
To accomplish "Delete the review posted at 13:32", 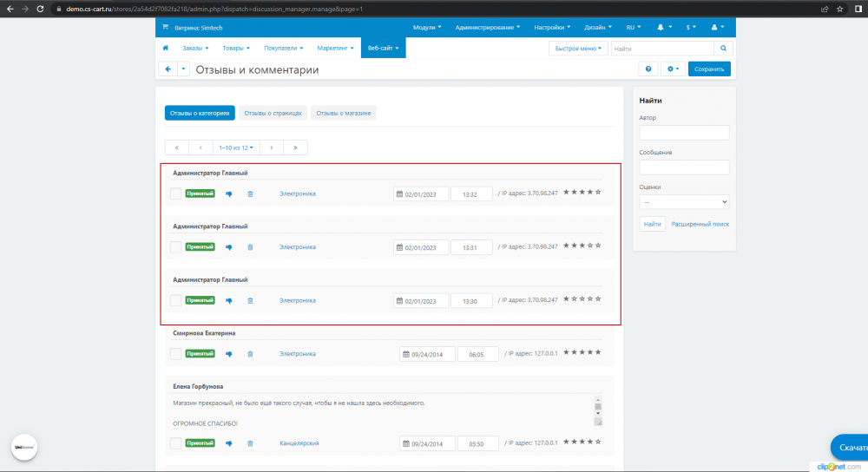I will 250,193.
